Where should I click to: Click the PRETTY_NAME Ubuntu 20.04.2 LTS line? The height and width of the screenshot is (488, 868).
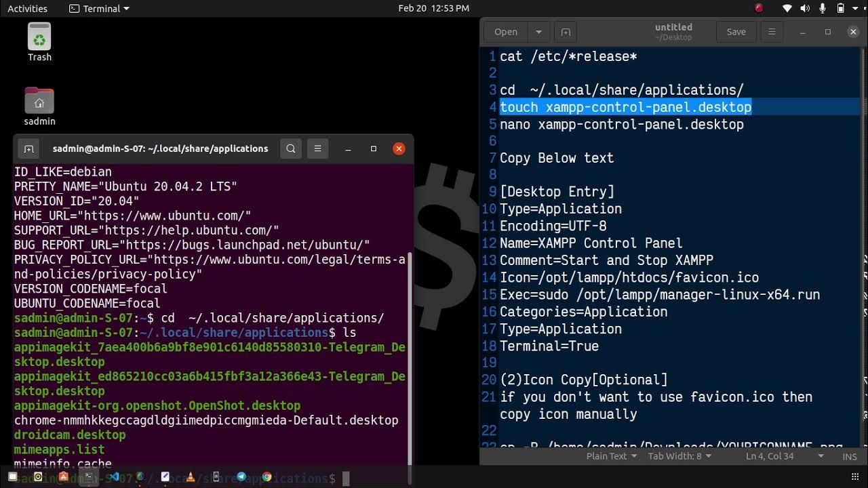pyautogui.click(x=125, y=186)
